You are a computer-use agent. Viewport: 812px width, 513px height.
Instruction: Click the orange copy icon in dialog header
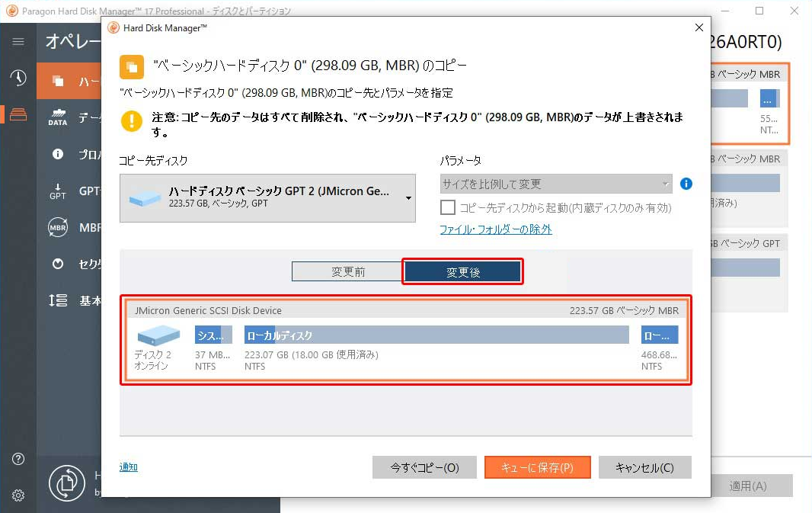[132, 67]
